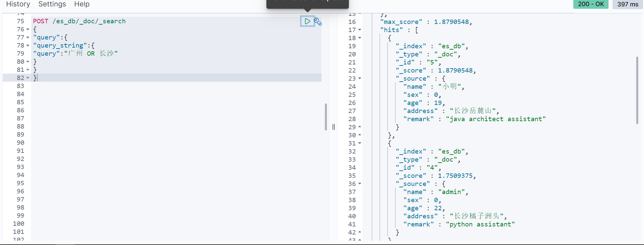
Task: Click the remark "python assistant"
Action: [x=480, y=224]
